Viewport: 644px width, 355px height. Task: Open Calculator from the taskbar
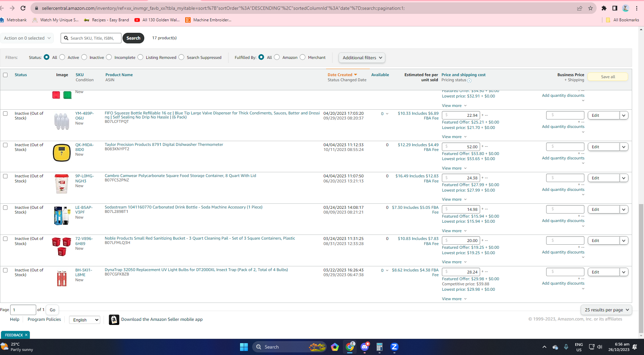point(380,347)
